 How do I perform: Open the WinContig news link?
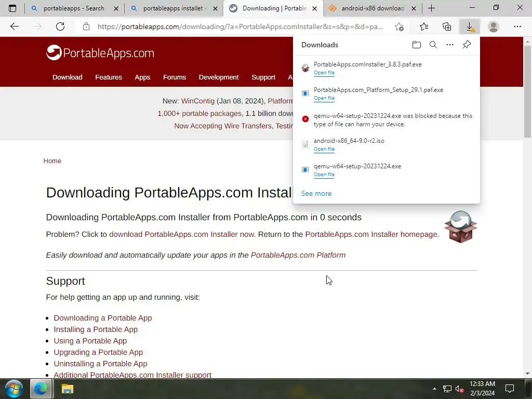click(x=198, y=101)
